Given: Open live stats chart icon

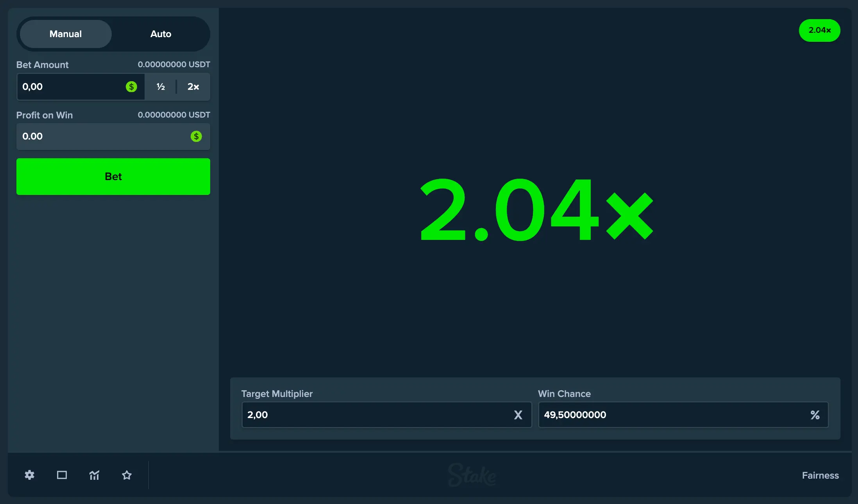Looking at the screenshot, I should (x=94, y=475).
